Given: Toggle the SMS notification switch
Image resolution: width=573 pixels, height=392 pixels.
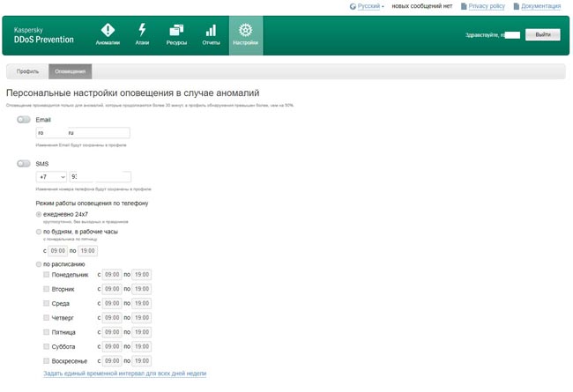Looking at the screenshot, I should click(x=24, y=163).
